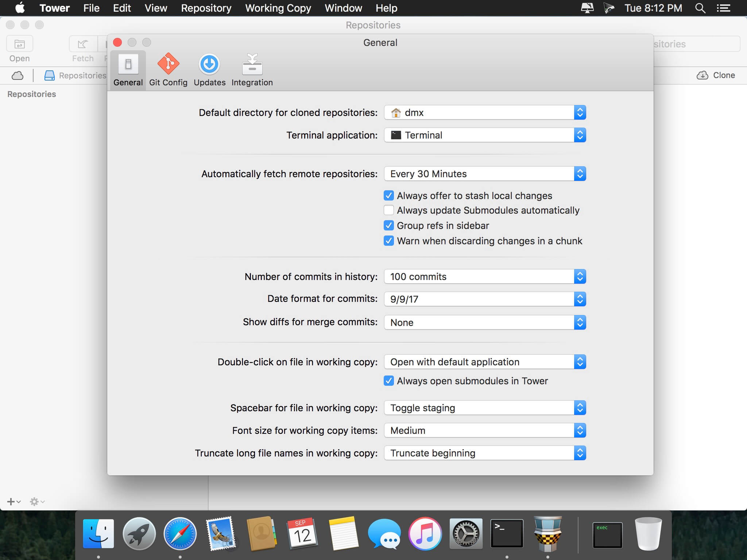Viewport: 747px width, 560px height.
Task: Open Safari from the Dock
Action: (x=180, y=534)
